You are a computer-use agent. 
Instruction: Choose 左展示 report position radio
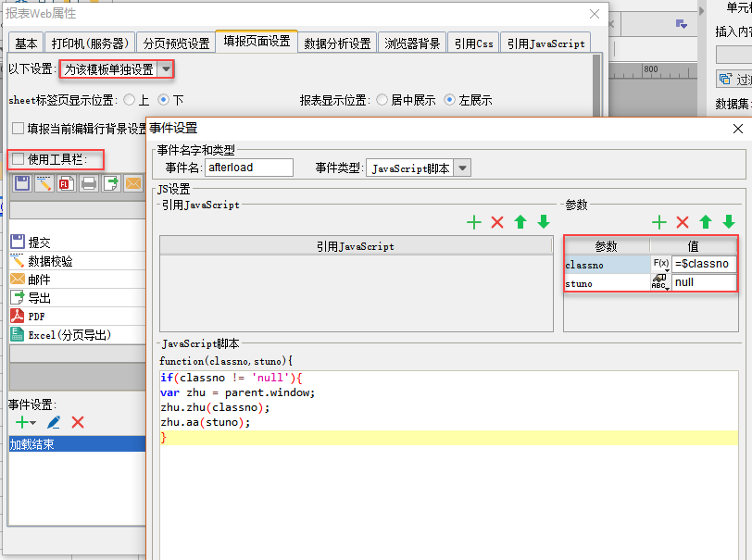[449, 100]
